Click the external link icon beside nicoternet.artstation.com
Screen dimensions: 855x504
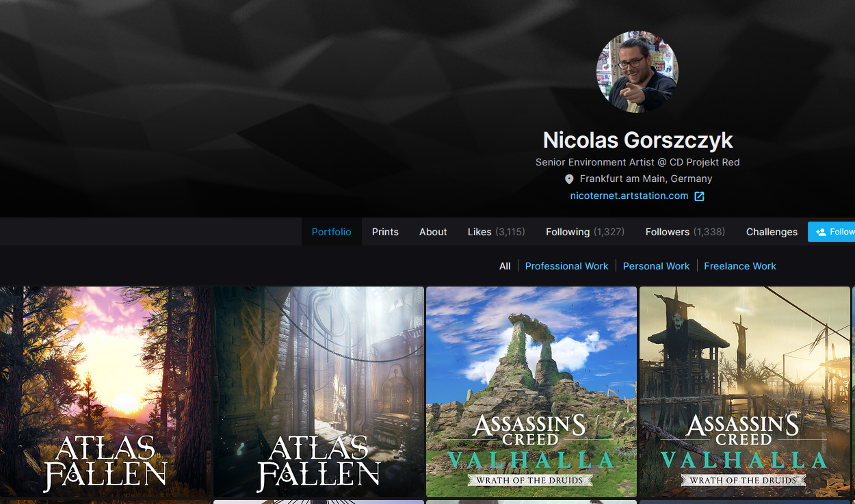click(x=699, y=196)
